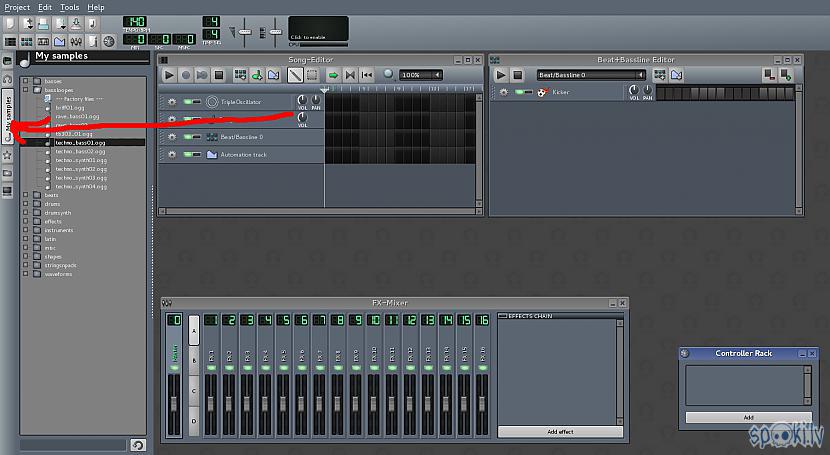This screenshot has height=455, width=830.
Task: Click Add effect in FX-Mixer
Action: (x=560, y=432)
